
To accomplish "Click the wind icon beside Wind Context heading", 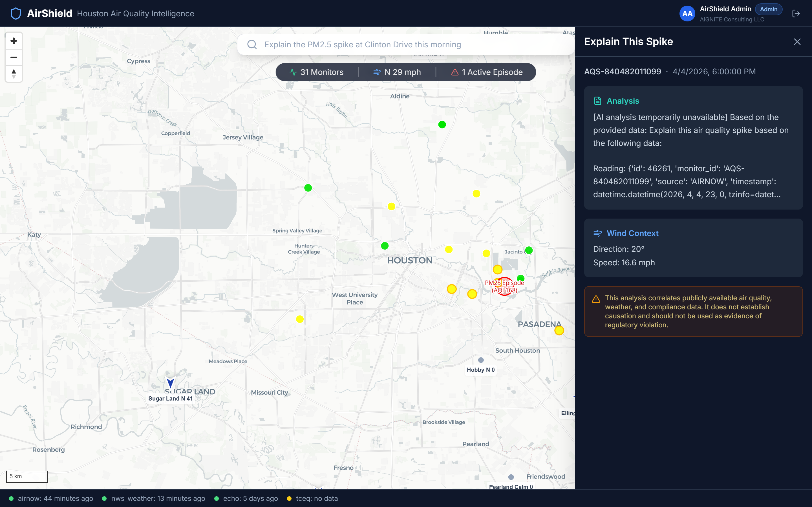I will point(598,233).
